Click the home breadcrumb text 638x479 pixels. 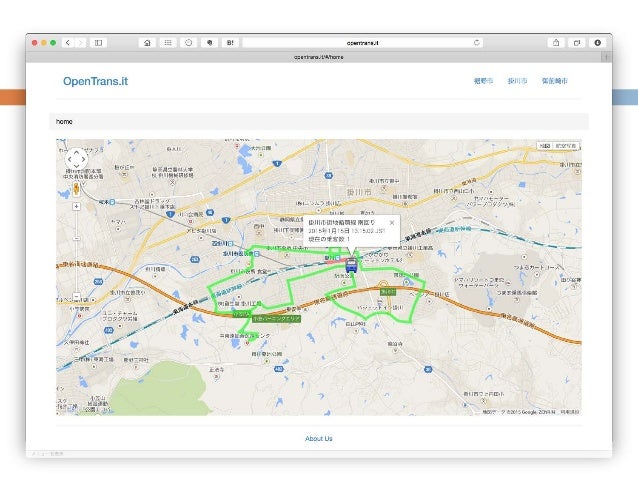tap(64, 122)
